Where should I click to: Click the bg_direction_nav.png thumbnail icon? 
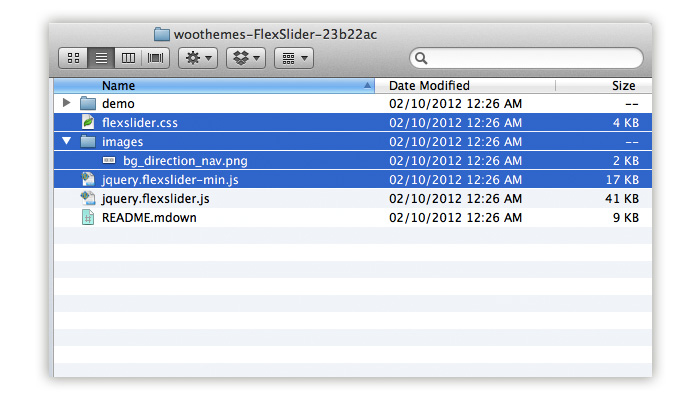(109, 160)
